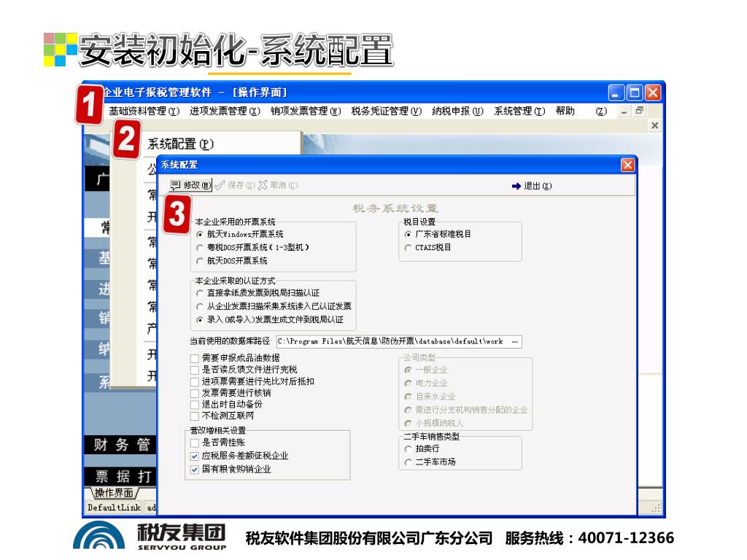Open the 进项发票管理 menu
This screenshot has height=560, width=747.
225,112
